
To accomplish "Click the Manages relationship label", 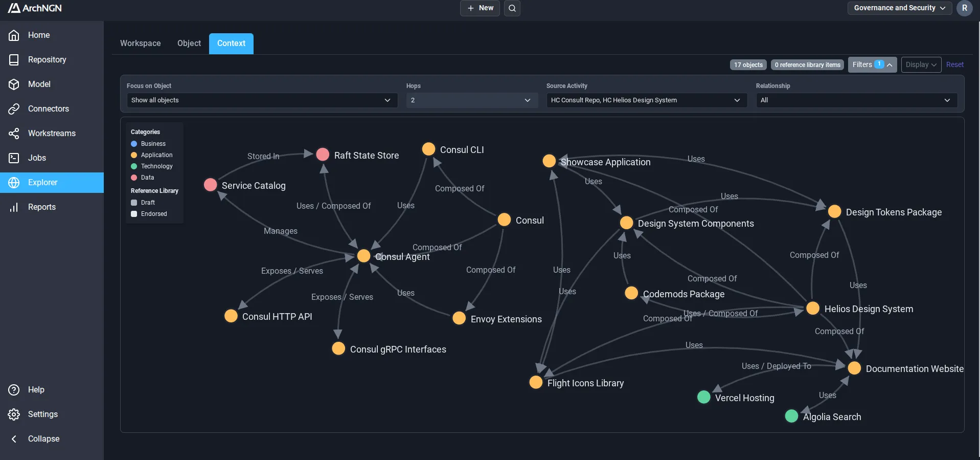I will (x=281, y=231).
